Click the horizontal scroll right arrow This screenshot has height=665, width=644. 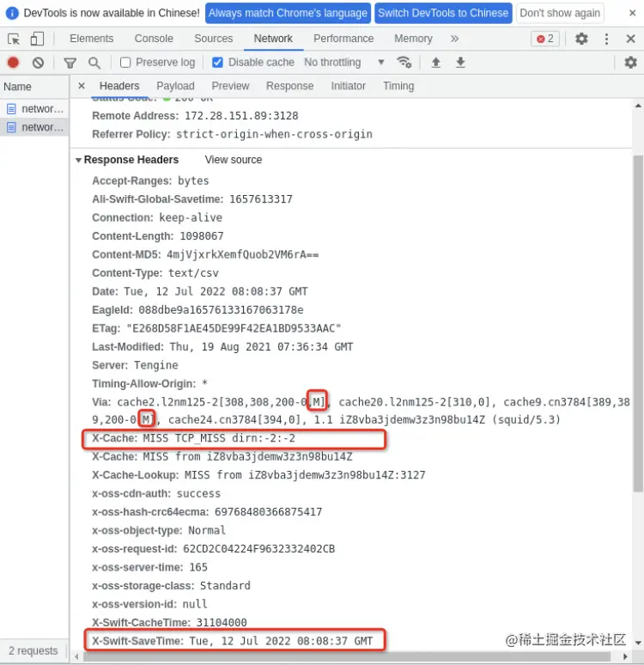pos(625,656)
